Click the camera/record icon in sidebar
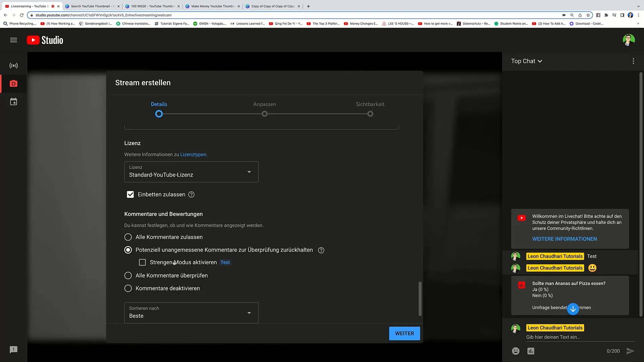Screen dimensions: 644x362 pyautogui.click(x=13, y=83)
